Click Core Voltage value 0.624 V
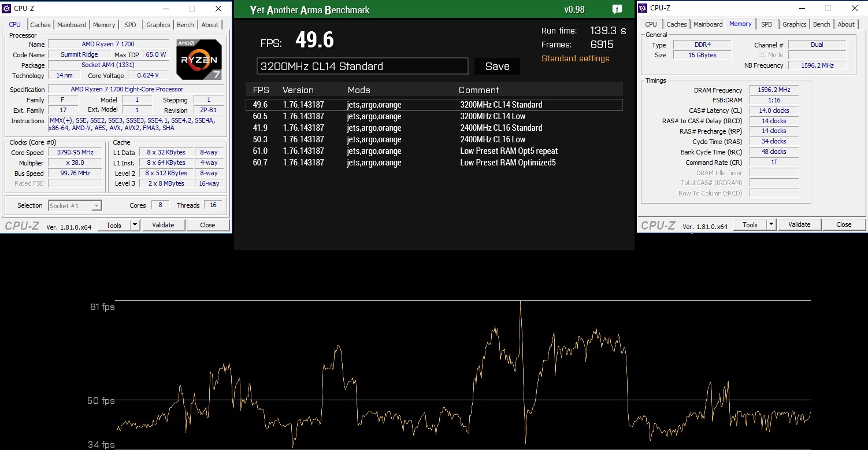This screenshot has width=868, height=450. [x=149, y=76]
